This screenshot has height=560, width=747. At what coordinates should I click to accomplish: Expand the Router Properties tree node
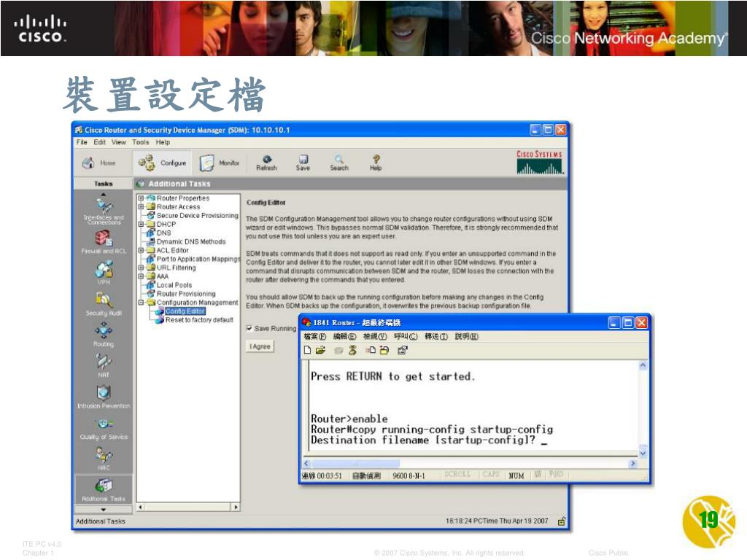point(141,198)
